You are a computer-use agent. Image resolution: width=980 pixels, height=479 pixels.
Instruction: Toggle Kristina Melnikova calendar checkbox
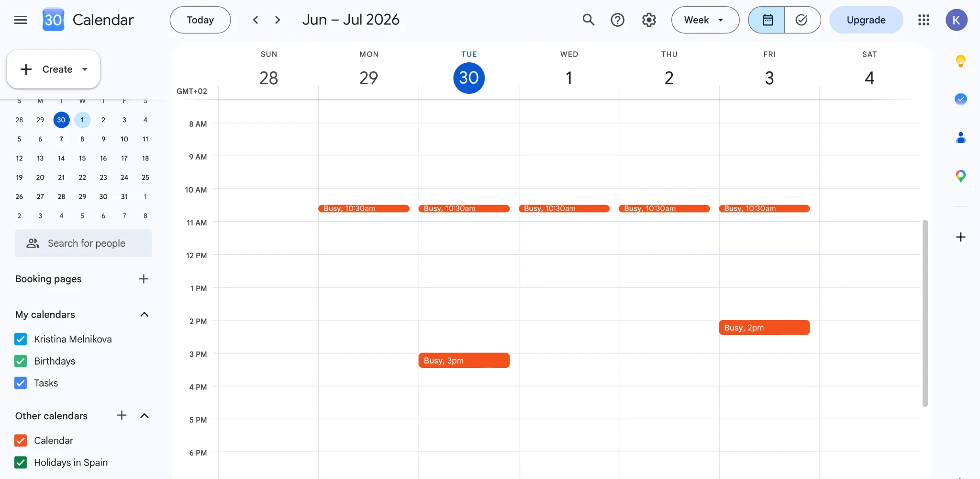[x=21, y=339]
